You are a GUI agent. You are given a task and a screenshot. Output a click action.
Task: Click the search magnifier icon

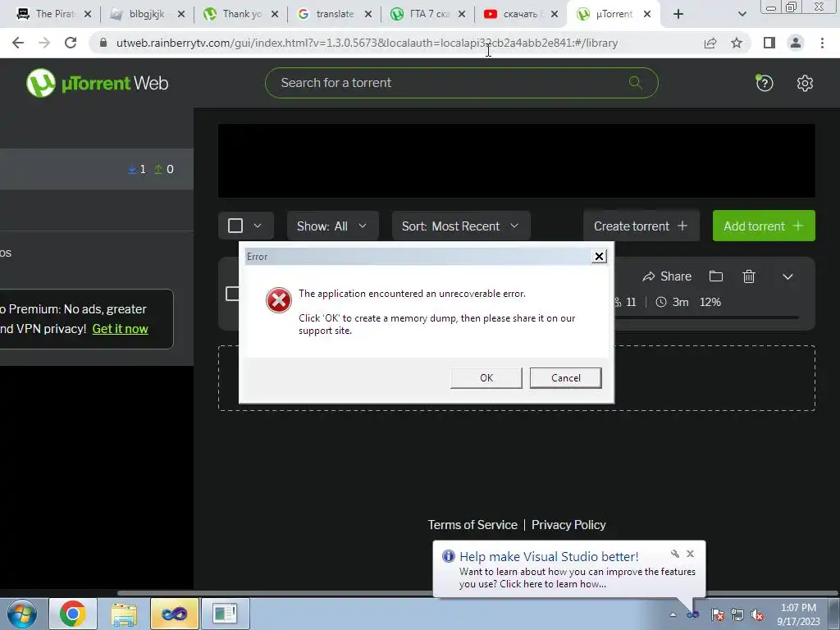[636, 83]
